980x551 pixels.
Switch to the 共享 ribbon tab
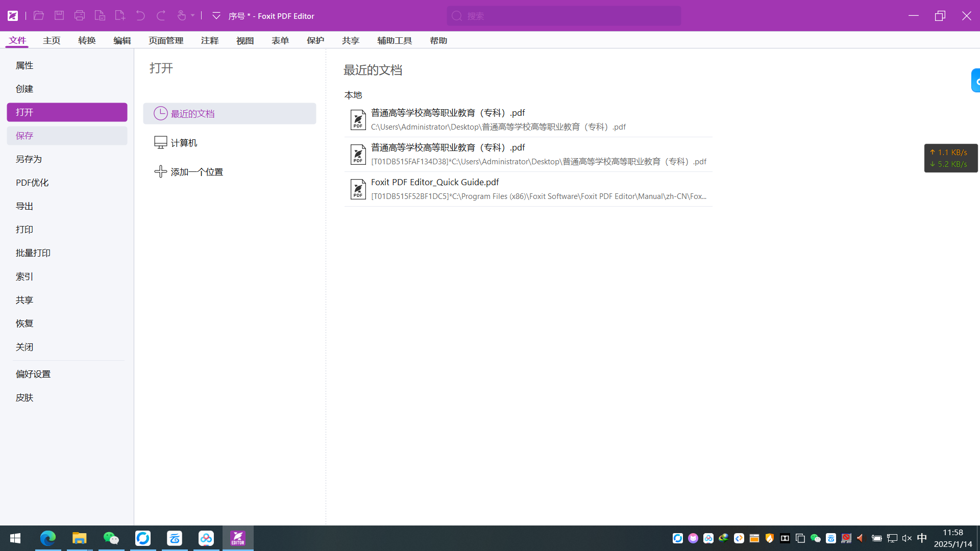(351, 40)
